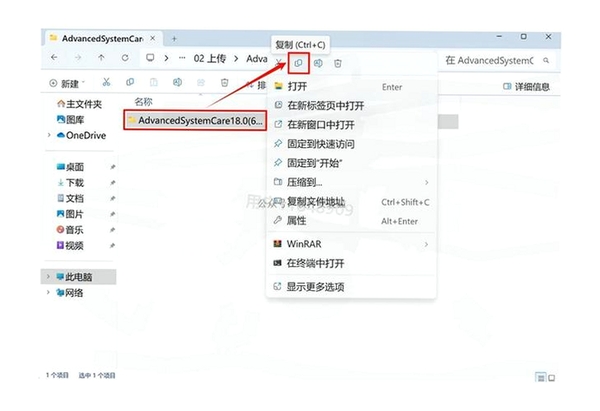This screenshot has width=600, height=411.
Task: Switch to large icons view in status bar
Action: (x=551, y=378)
